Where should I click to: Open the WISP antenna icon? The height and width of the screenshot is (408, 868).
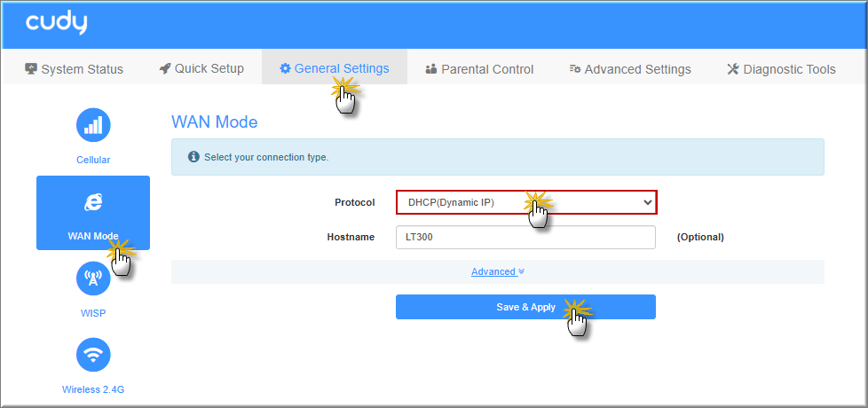[x=93, y=279]
